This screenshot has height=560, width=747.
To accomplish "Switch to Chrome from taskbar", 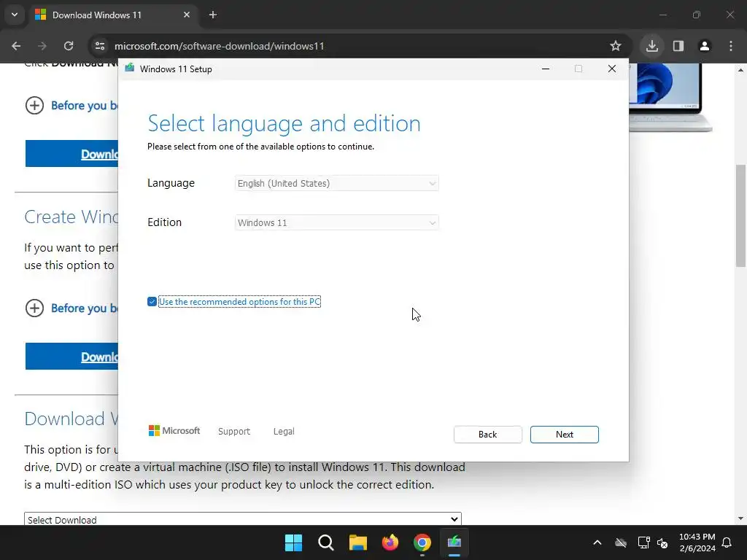I will click(x=422, y=542).
